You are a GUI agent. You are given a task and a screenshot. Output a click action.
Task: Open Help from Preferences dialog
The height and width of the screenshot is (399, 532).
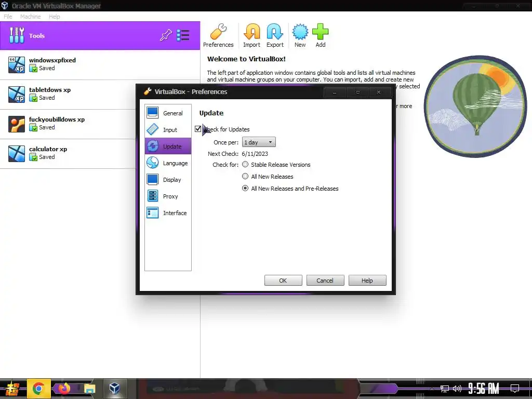[x=367, y=280]
